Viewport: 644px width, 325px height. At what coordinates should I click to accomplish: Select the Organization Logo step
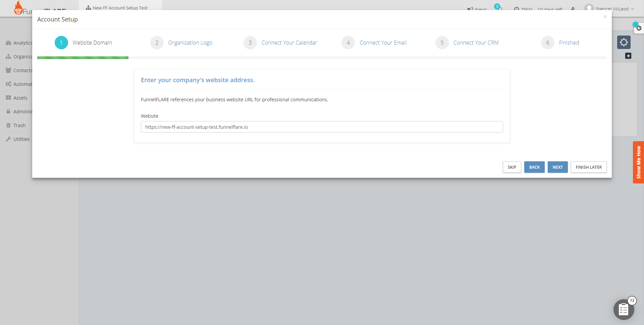pyautogui.click(x=190, y=43)
